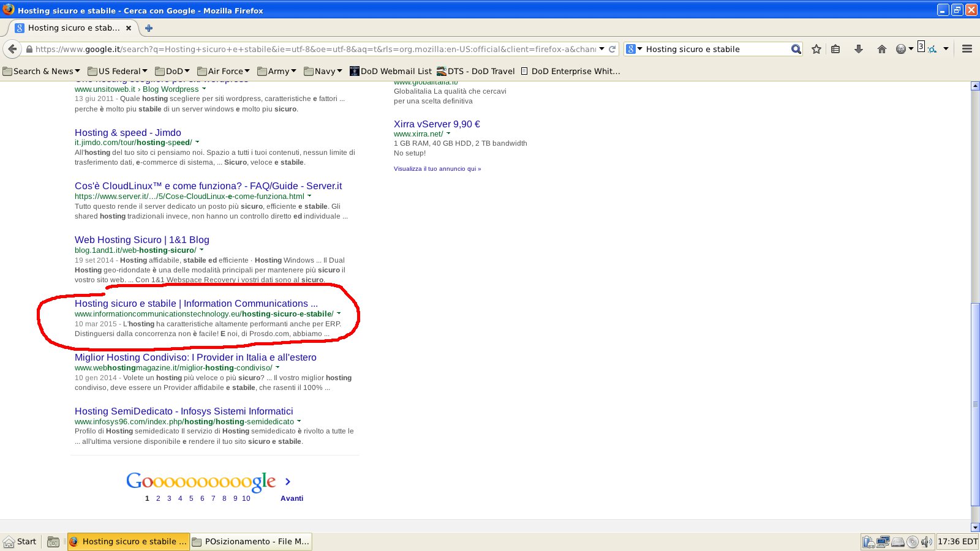Click the blue next arrow beside Google logo
Image resolution: width=980 pixels, height=551 pixels.
click(288, 481)
